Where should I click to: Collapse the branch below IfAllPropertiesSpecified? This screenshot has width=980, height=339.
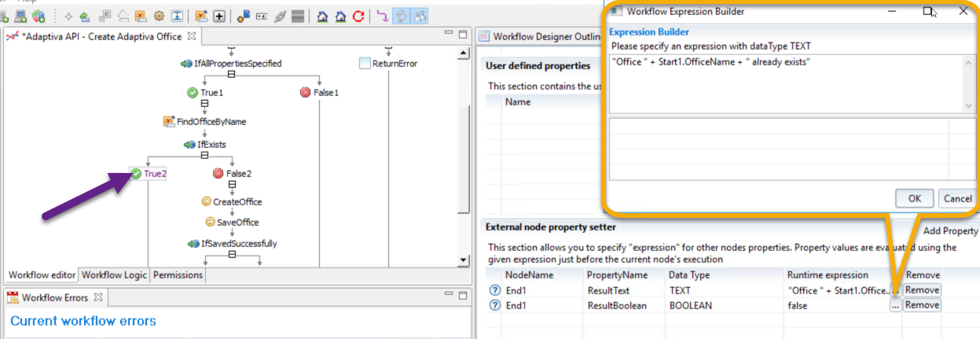tap(231, 74)
